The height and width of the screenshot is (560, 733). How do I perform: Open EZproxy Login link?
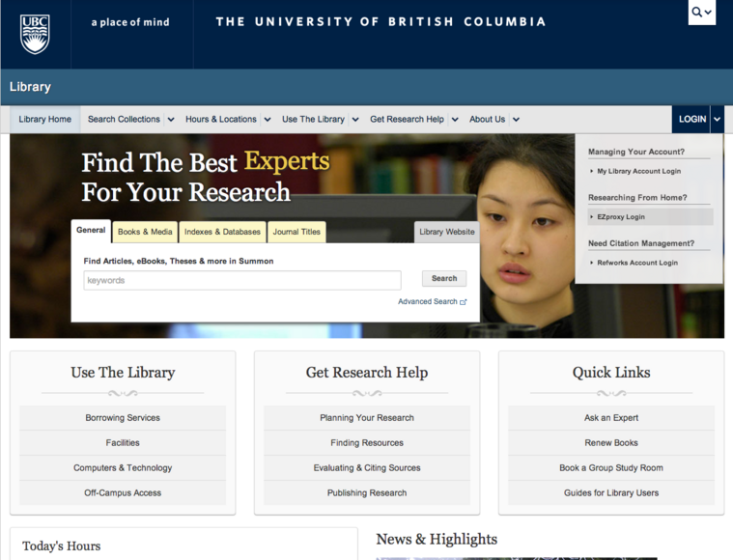point(621,217)
